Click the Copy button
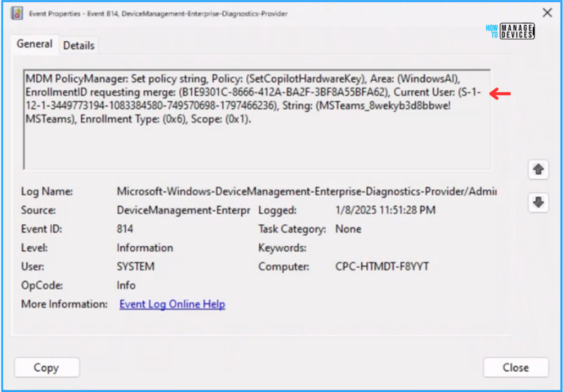The width and height of the screenshot is (563, 392). pyautogui.click(x=47, y=367)
